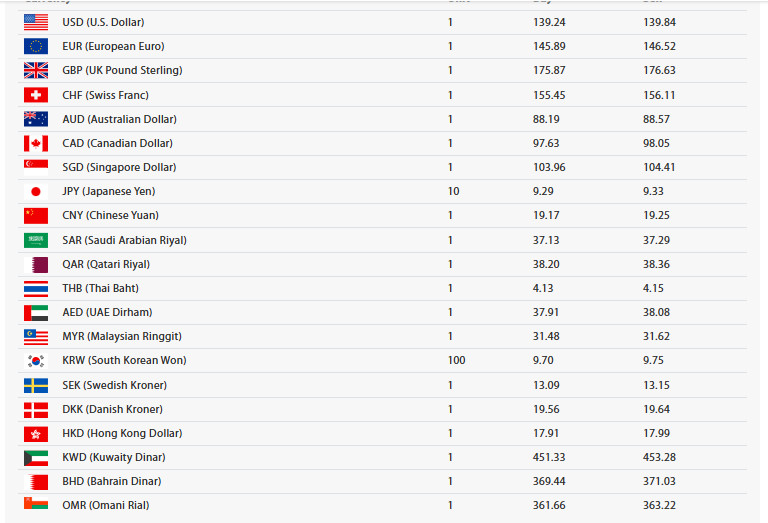Click the Kuwait flag icon
The image size is (768, 523).
point(36,457)
